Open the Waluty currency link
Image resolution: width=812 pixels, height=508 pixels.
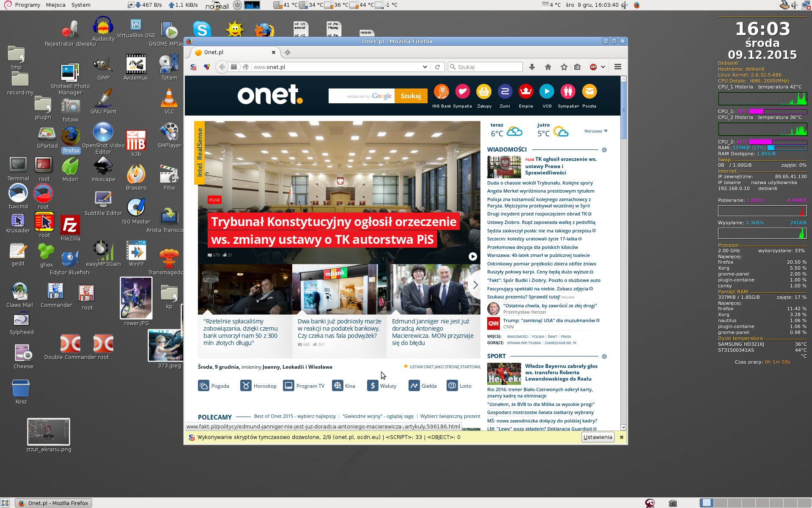pyautogui.click(x=382, y=386)
